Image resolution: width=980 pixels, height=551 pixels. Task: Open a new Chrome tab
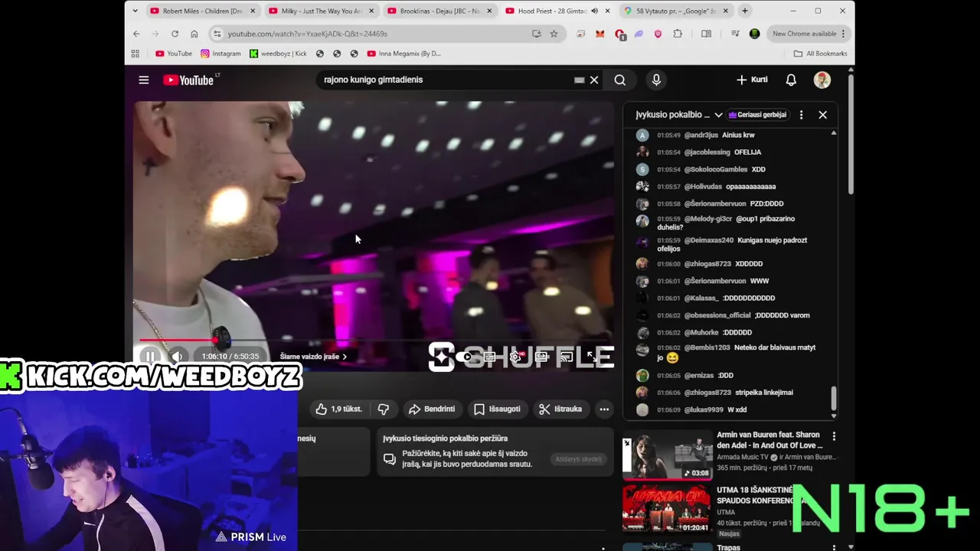(x=745, y=11)
